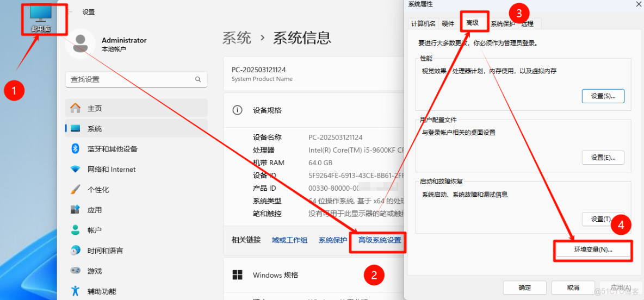Click the 确定 button
The height and width of the screenshot is (300, 644).
525,287
